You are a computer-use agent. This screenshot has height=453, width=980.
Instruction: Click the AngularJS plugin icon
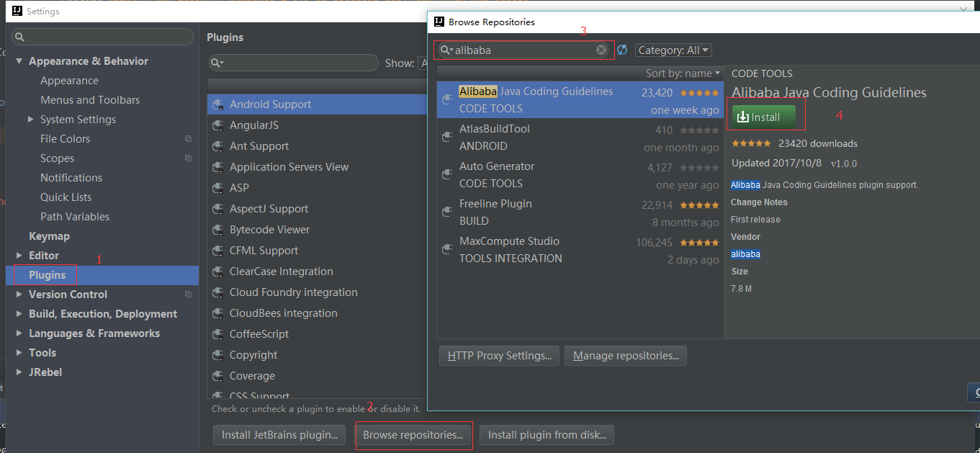[217, 126]
